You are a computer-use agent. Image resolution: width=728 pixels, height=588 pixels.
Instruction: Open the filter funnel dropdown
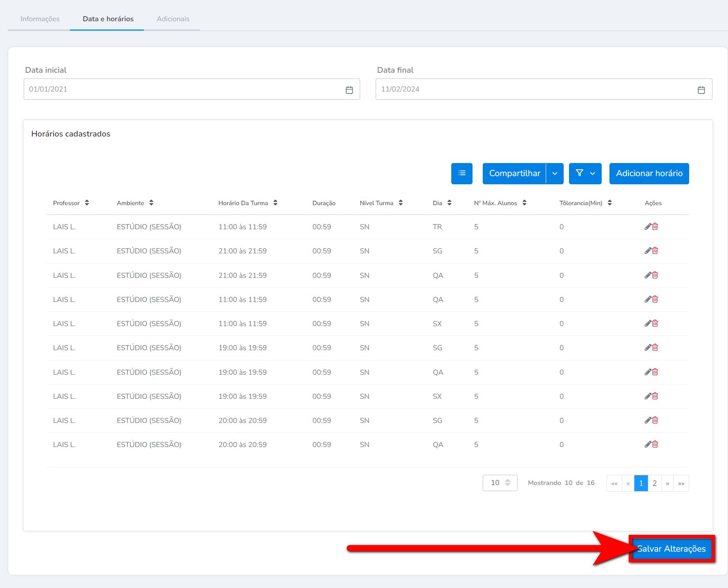585,174
